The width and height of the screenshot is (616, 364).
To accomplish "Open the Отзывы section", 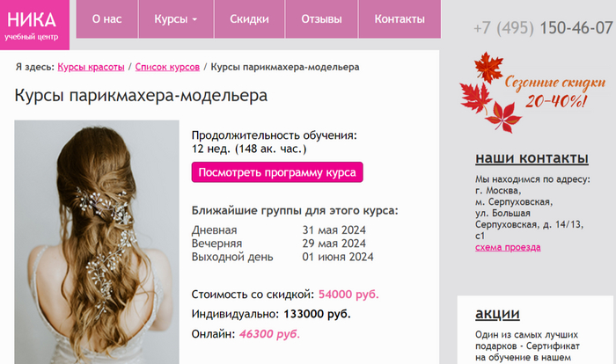I will (x=321, y=18).
